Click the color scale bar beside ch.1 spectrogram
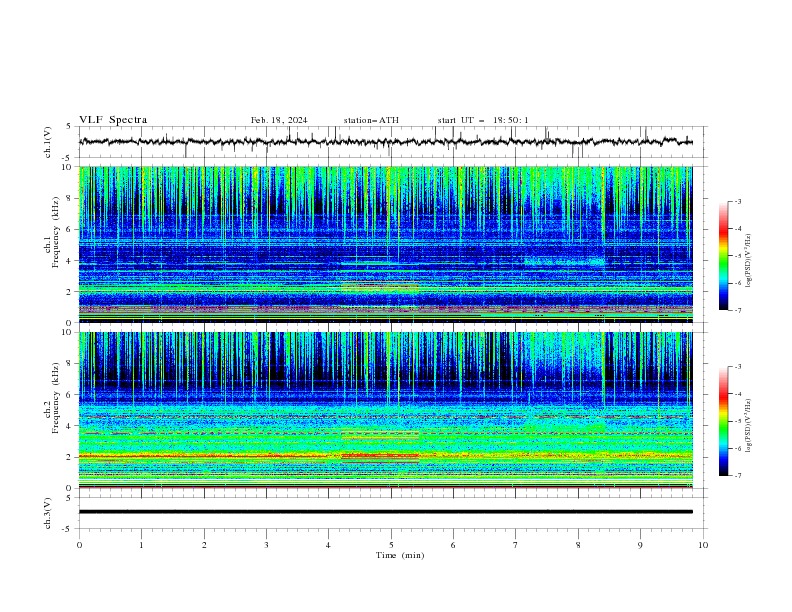Image resolution: width=792 pixels, height=612 pixels. 723,256
